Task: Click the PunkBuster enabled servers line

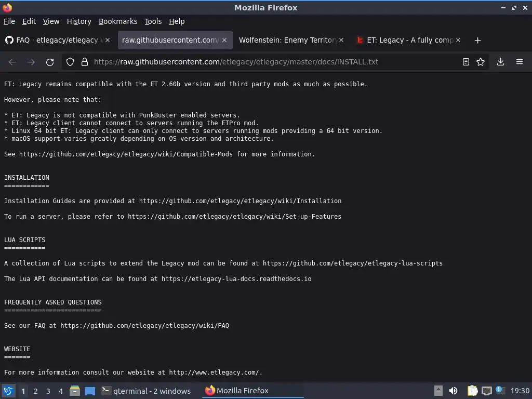Action: [x=122, y=115]
